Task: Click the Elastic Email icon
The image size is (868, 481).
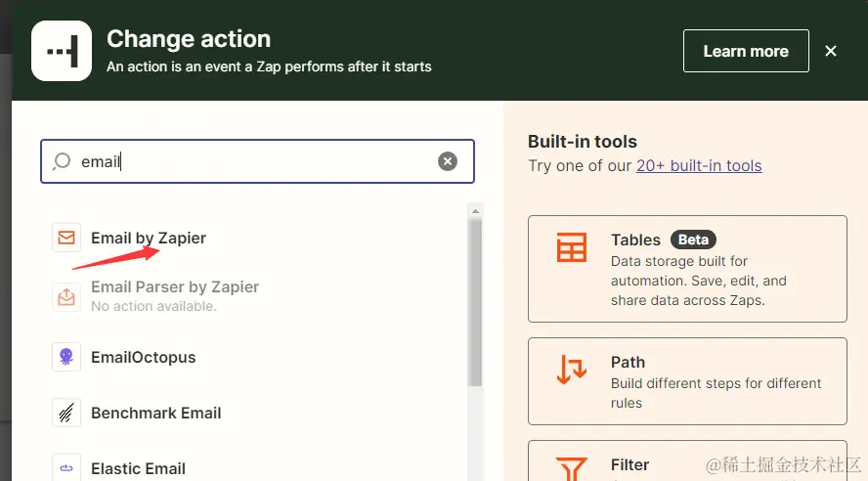Action: [x=66, y=467]
